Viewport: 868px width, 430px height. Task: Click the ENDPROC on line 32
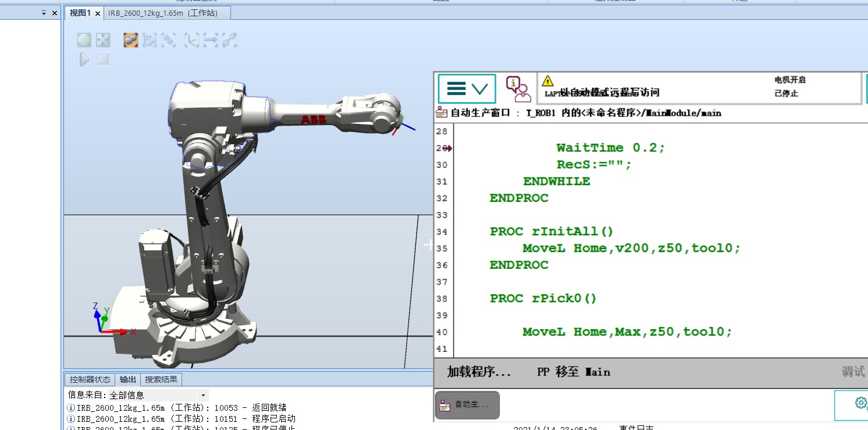pos(519,198)
